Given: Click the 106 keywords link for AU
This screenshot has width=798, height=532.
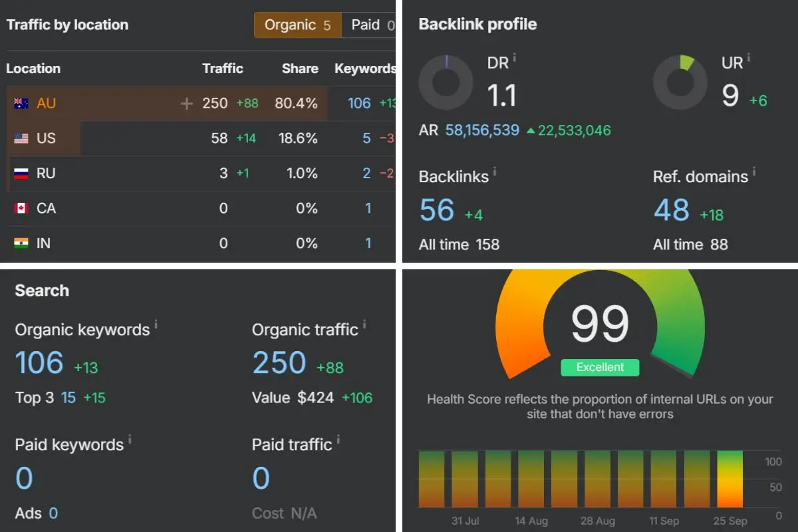Looking at the screenshot, I should pyautogui.click(x=358, y=103).
